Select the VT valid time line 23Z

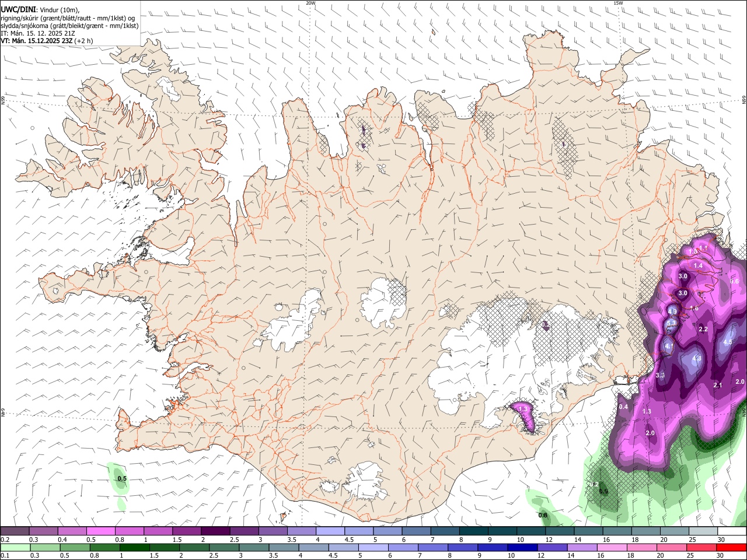(x=46, y=41)
